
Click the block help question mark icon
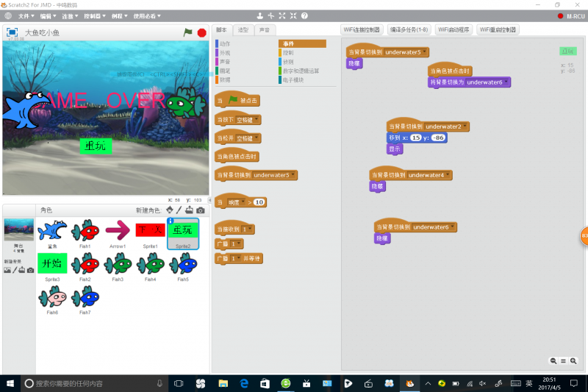pos(304,15)
